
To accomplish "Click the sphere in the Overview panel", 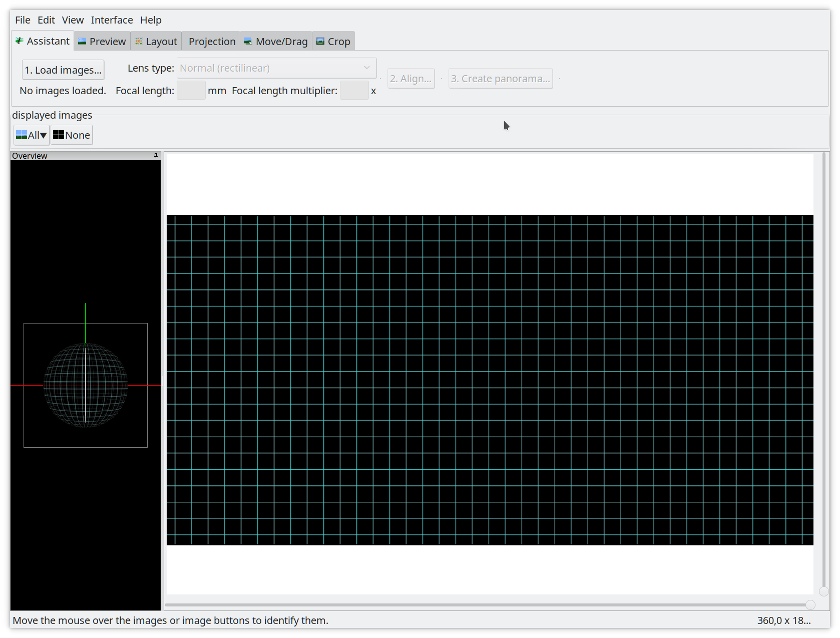I will tap(86, 385).
